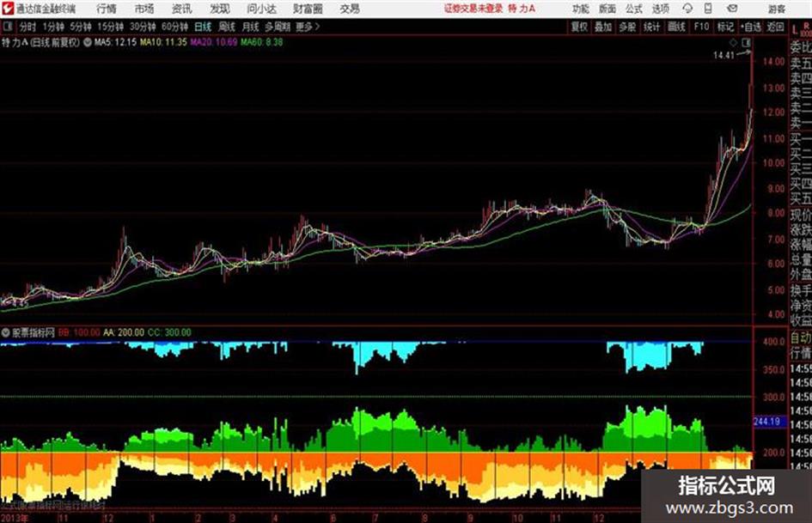Screen dimensions: 812x523
Task: Switch to the 30分钟 period tab
Action: coord(143,27)
